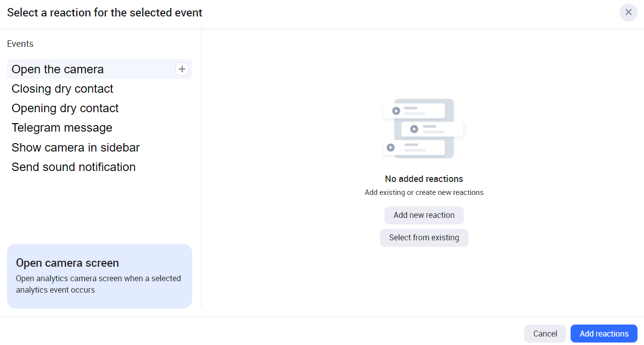Click the top play icon in the illustration
644x345 pixels.
[396, 111]
